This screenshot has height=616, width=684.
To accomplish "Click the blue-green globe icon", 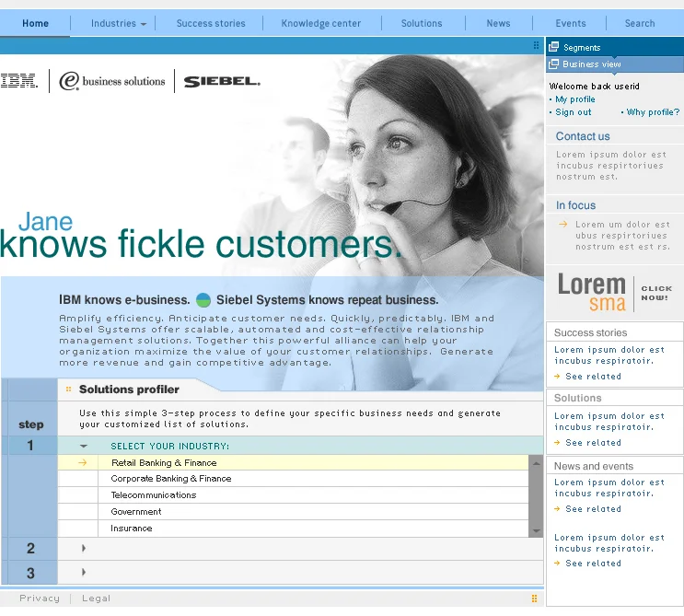I will tap(203, 299).
